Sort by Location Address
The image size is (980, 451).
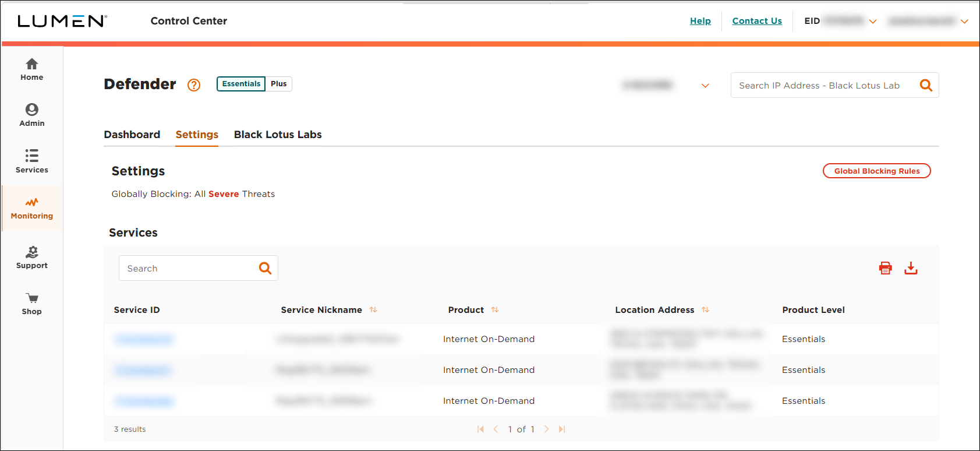[x=705, y=310]
